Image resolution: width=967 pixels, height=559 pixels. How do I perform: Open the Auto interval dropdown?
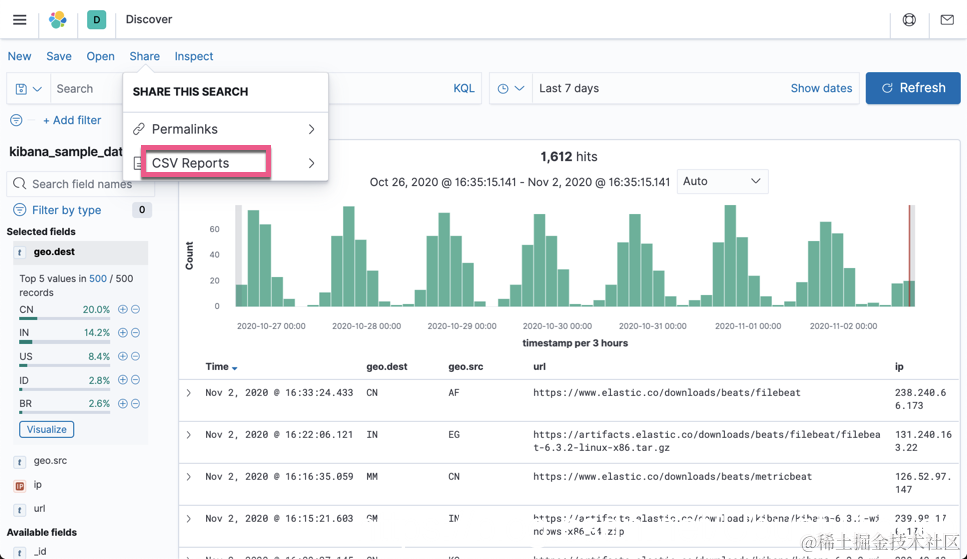(x=722, y=181)
